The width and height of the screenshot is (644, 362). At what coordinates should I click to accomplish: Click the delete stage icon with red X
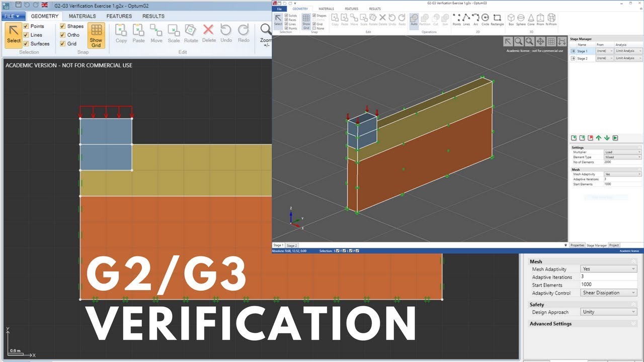pyautogui.click(x=590, y=138)
